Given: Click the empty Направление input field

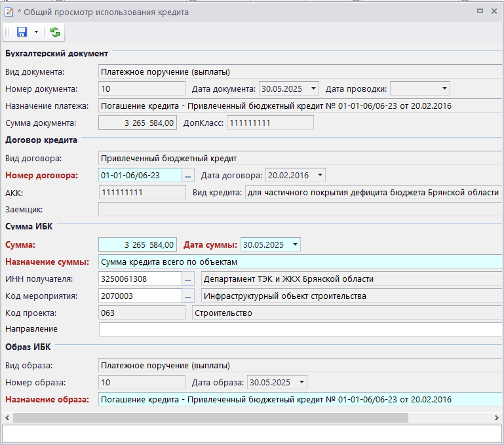Looking at the screenshot, I should (x=298, y=329).
